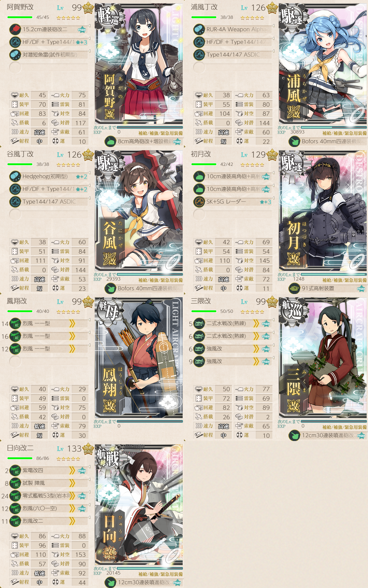Open 阿賀野改 light cruiser card image
This screenshot has width=368, height=588.
click(x=139, y=64)
